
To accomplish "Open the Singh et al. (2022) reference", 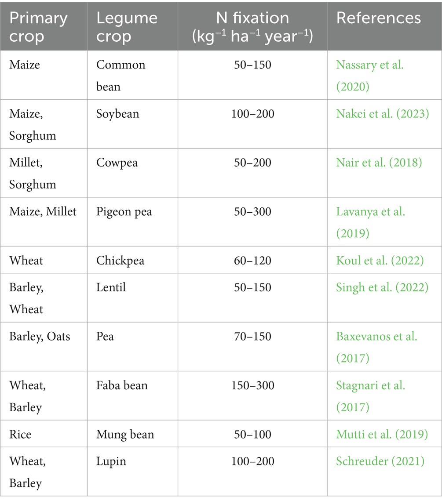I will click(382, 287).
